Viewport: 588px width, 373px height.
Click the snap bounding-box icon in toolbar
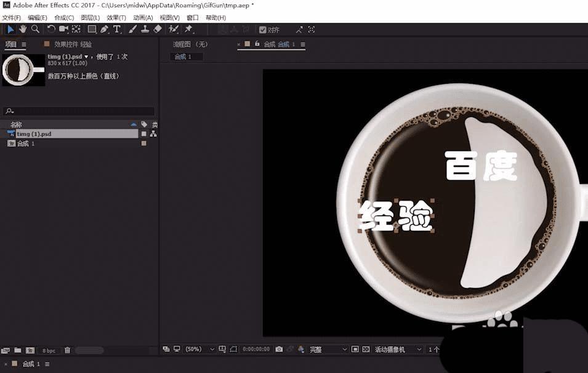(312, 30)
